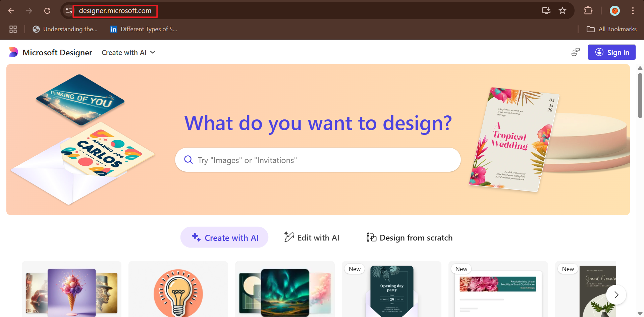This screenshot has width=644, height=317.
Task: Select the Create with AI tab
Action: (x=224, y=237)
